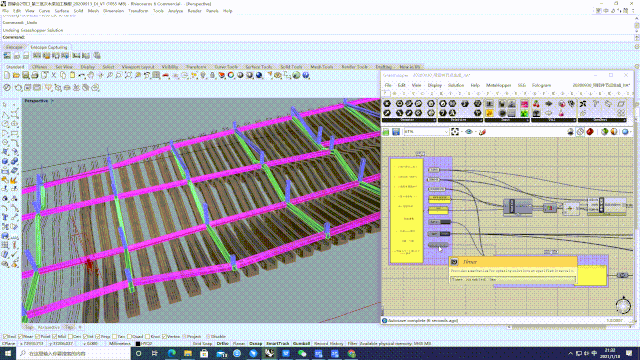640x360 pixels.
Task: Toggle the Vertex osnap checkbox
Action: click(x=164, y=337)
